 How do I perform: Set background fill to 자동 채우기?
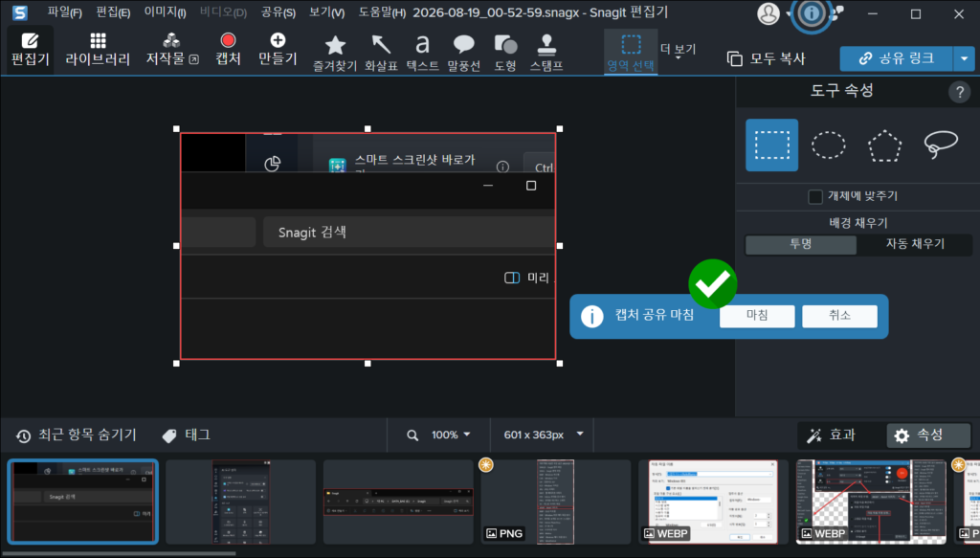(915, 244)
